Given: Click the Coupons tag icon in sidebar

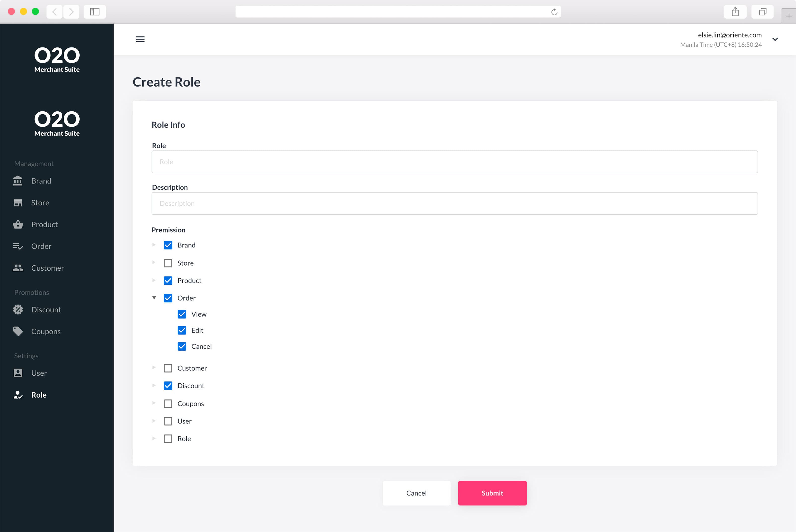Looking at the screenshot, I should click(x=18, y=331).
